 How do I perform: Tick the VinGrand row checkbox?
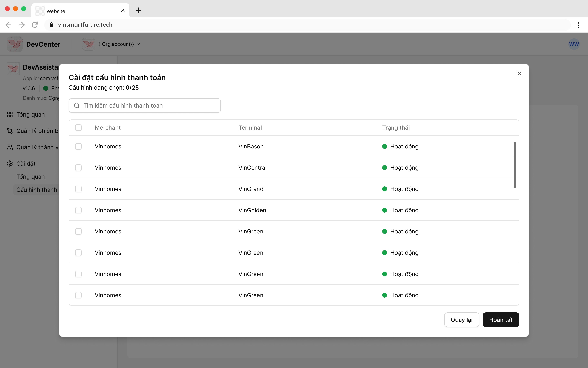pos(78,189)
